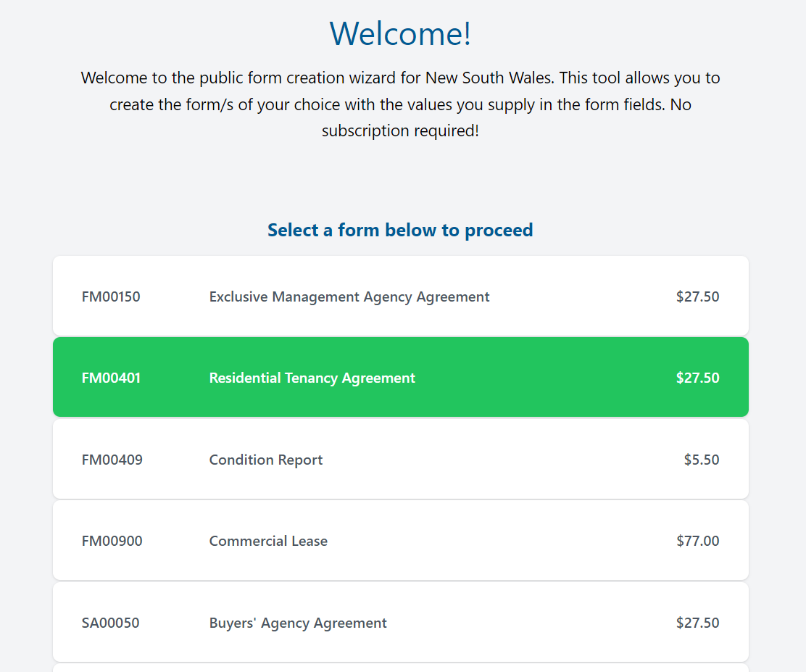
Task: Pick the Commercial Lease form
Action: pyautogui.click(x=268, y=541)
